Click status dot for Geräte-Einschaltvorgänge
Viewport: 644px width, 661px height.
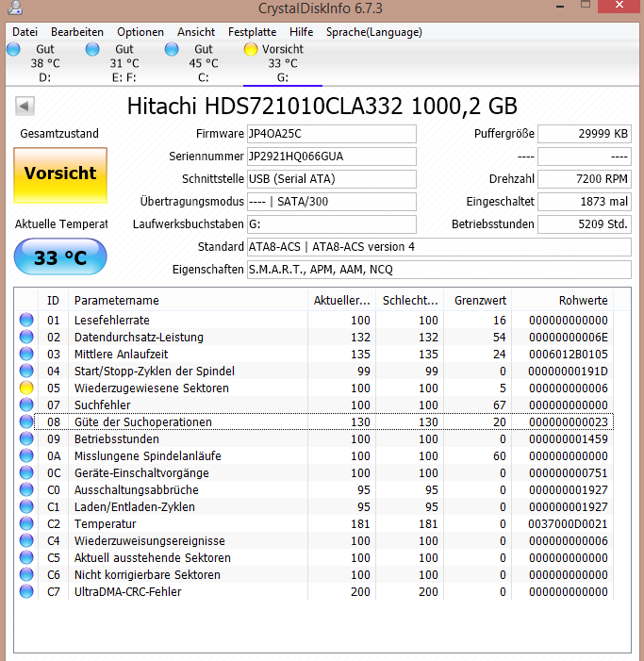26,472
